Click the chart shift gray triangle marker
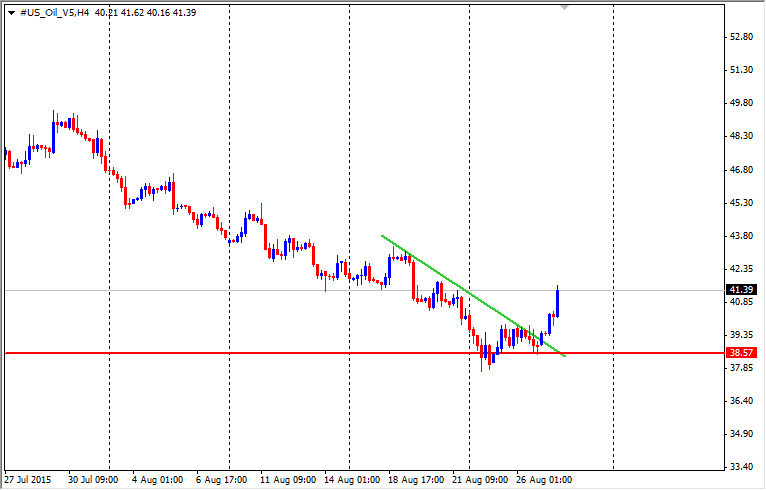 [565, 7]
